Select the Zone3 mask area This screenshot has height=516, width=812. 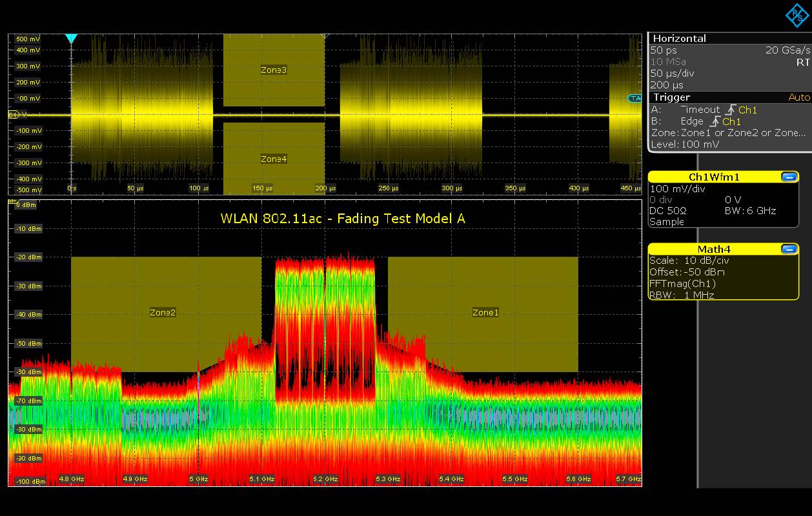(274, 70)
